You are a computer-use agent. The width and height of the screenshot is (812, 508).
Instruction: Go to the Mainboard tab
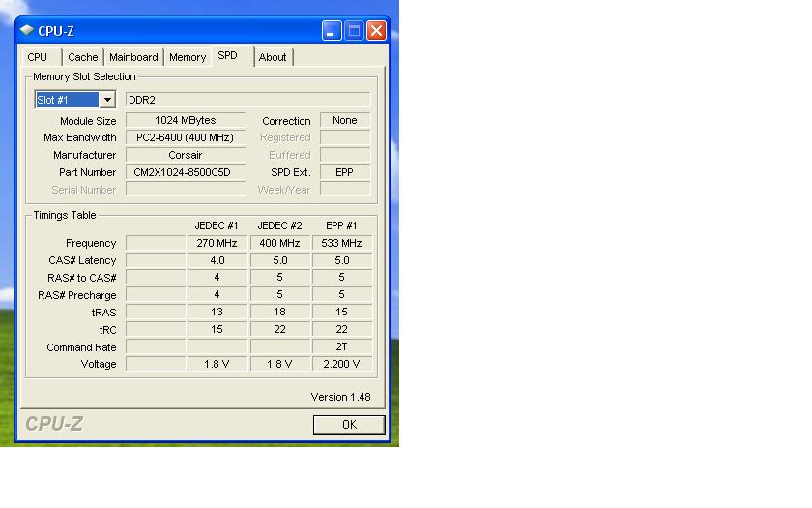133,57
